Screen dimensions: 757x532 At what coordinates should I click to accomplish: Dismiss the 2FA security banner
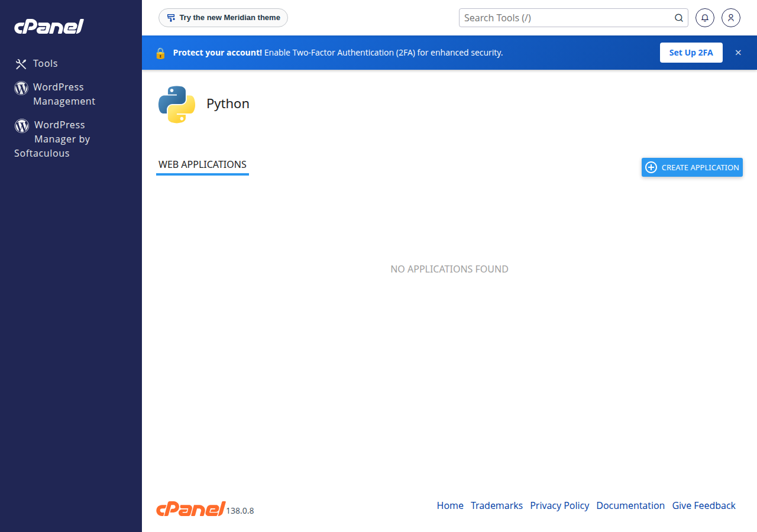click(738, 53)
